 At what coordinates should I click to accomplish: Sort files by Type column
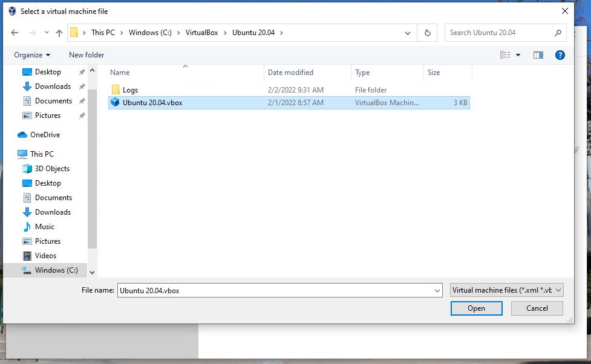click(362, 73)
